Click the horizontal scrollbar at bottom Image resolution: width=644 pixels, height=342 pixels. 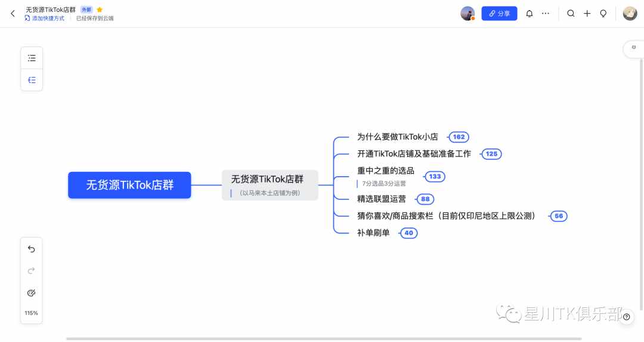coord(324,339)
